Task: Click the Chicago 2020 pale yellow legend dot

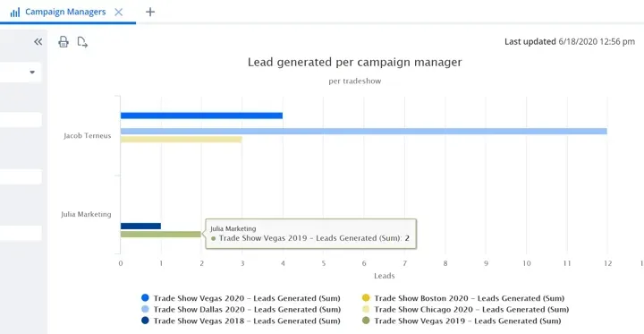Action: [366, 309]
